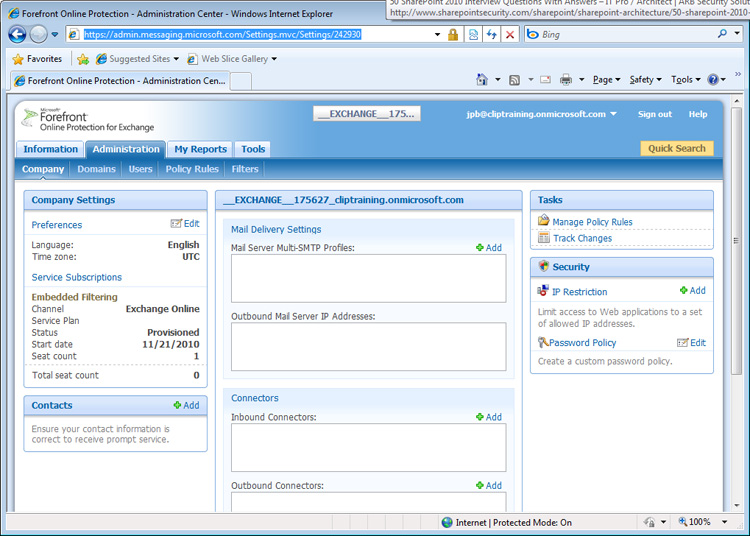Click the scrollbar down arrow
Screen dimensions: 750x536
pos(737,505)
